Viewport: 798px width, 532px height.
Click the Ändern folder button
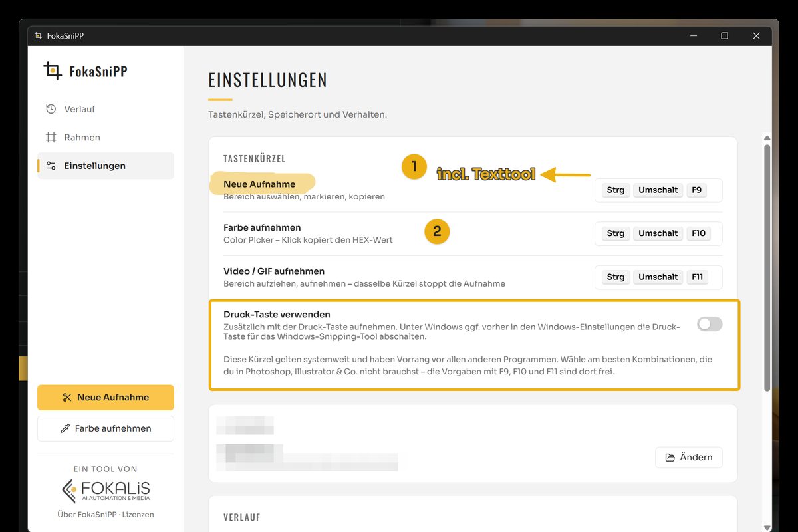click(x=688, y=457)
